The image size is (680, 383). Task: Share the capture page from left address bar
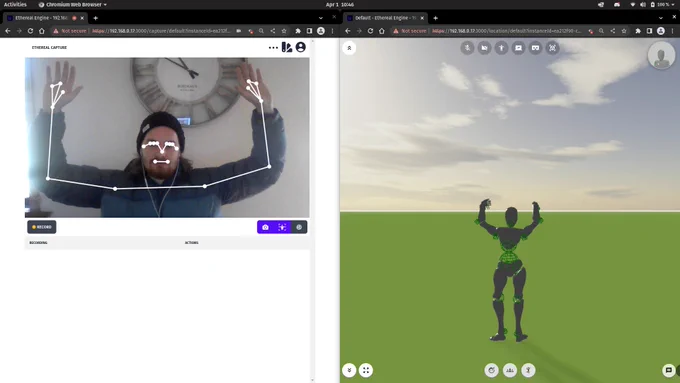click(273, 31)
